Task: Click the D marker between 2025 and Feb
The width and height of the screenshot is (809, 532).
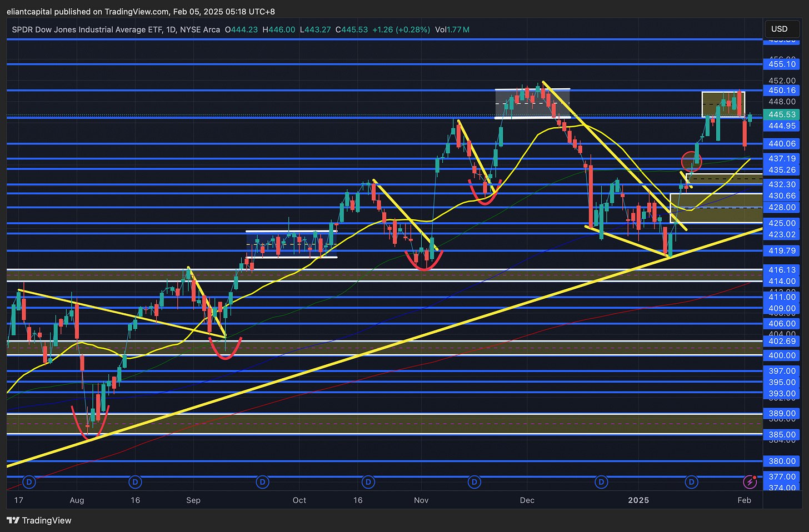Action: point(691,482)
